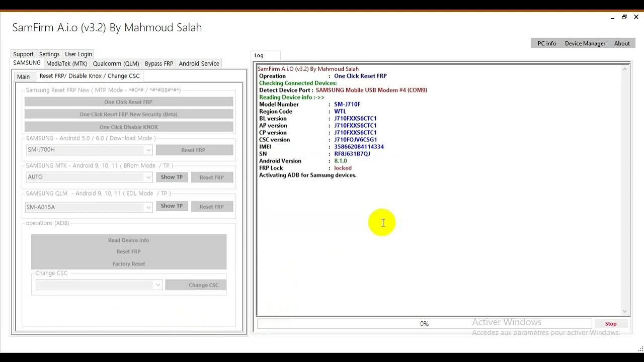Click Show TP in SAMSUNG MTK section
The height and width of the screenshot is (362, 644).
pos(172,177)
